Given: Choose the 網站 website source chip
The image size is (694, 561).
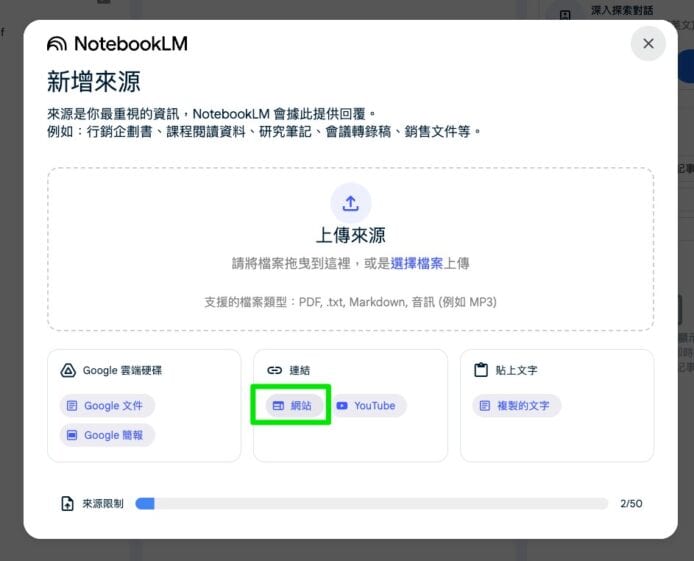Looking at the screenshot, I should [x=291, y=406].
